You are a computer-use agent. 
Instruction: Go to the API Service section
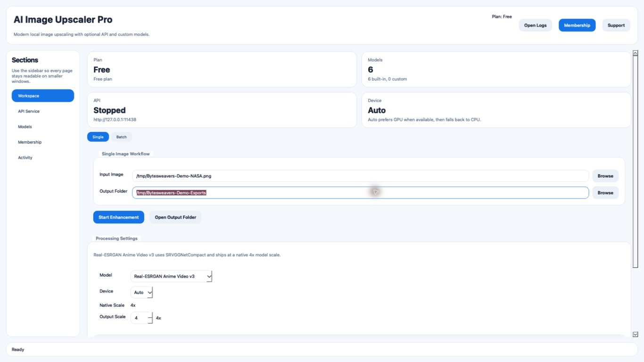point(43,111)
